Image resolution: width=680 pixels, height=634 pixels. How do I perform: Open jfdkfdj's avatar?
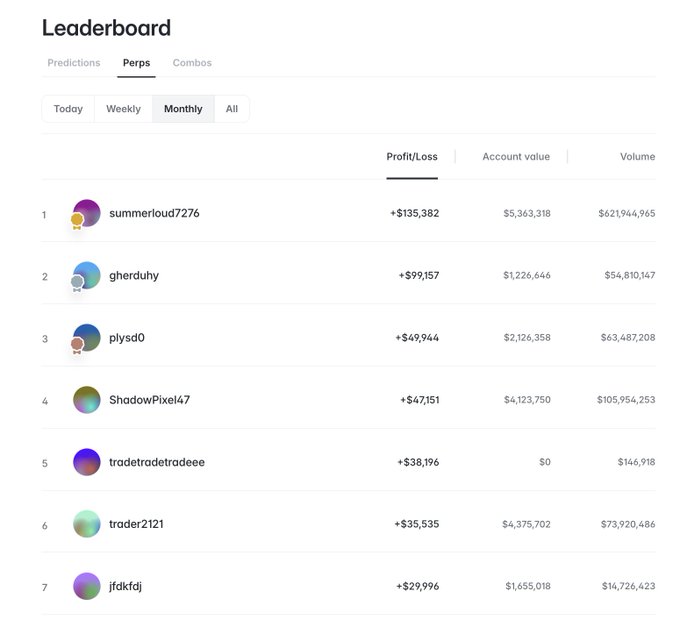coord(87,586)
